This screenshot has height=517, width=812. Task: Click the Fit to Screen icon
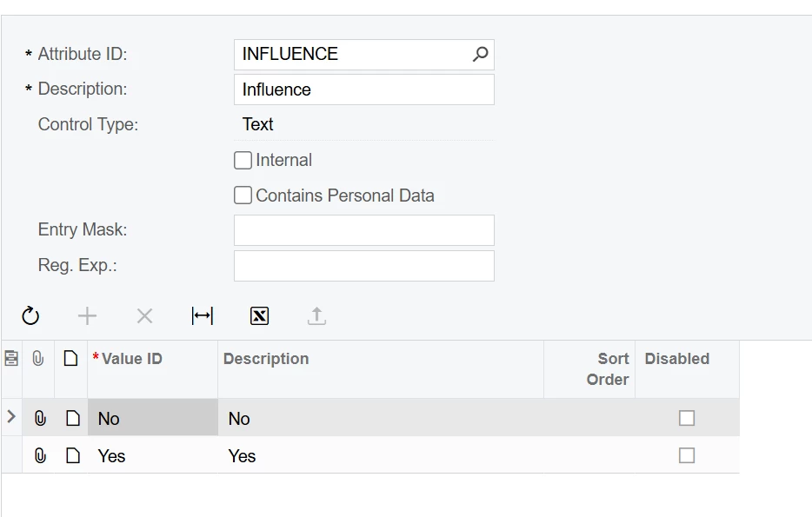[x=203, y=316]
